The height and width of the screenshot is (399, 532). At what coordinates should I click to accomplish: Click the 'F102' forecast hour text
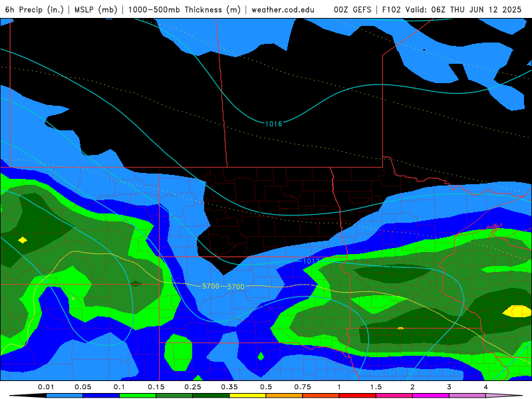tap(391, 9)
